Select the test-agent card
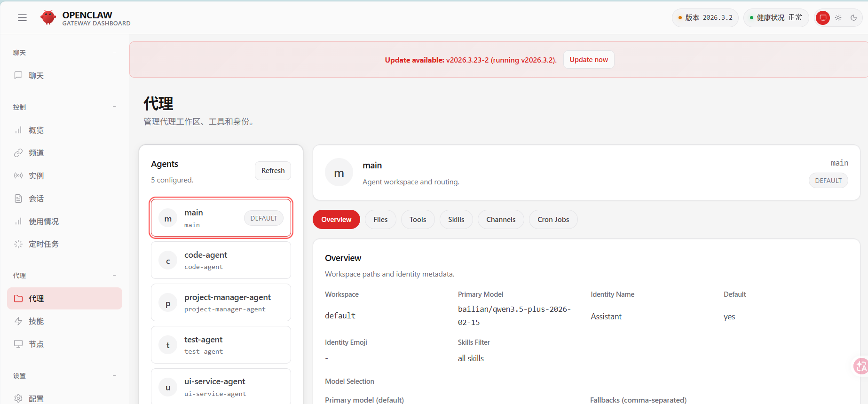 [221, 345]
